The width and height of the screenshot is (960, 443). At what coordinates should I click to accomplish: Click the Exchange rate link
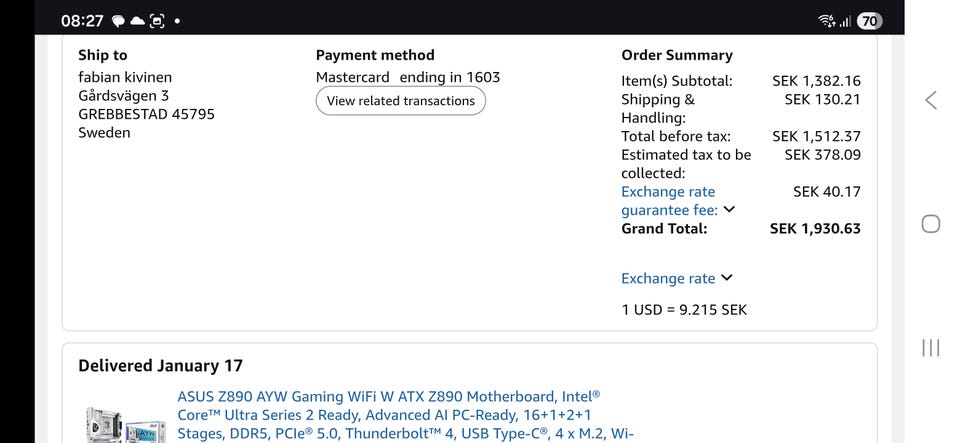coord(668,278)
